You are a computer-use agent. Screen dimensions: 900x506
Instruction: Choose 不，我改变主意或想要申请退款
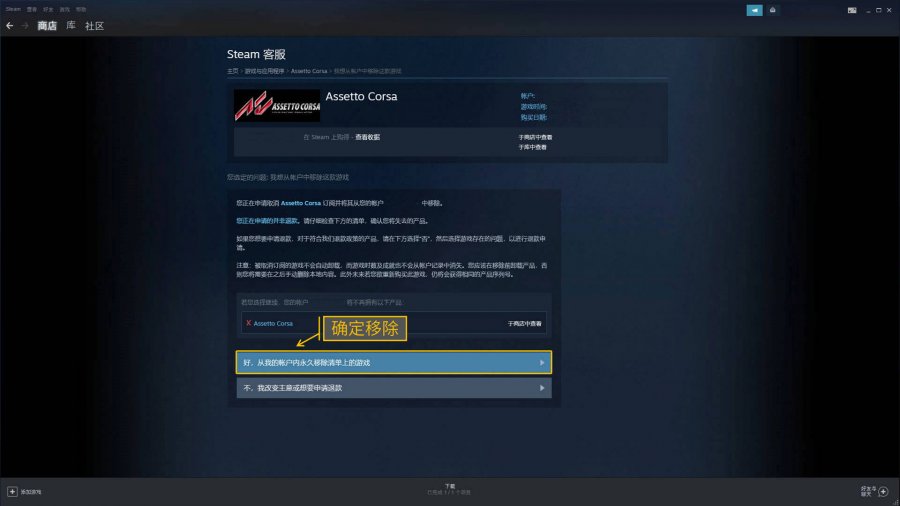(x=394, y=388)
